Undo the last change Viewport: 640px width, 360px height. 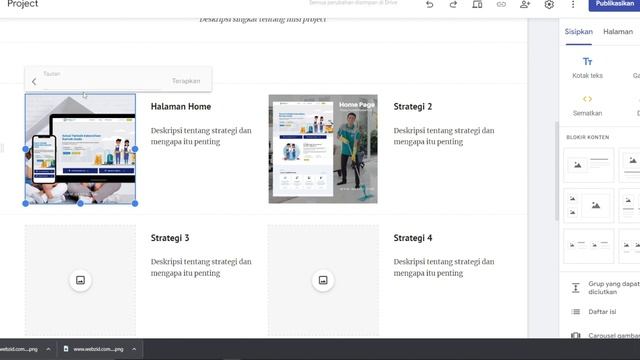click(429, 4)
